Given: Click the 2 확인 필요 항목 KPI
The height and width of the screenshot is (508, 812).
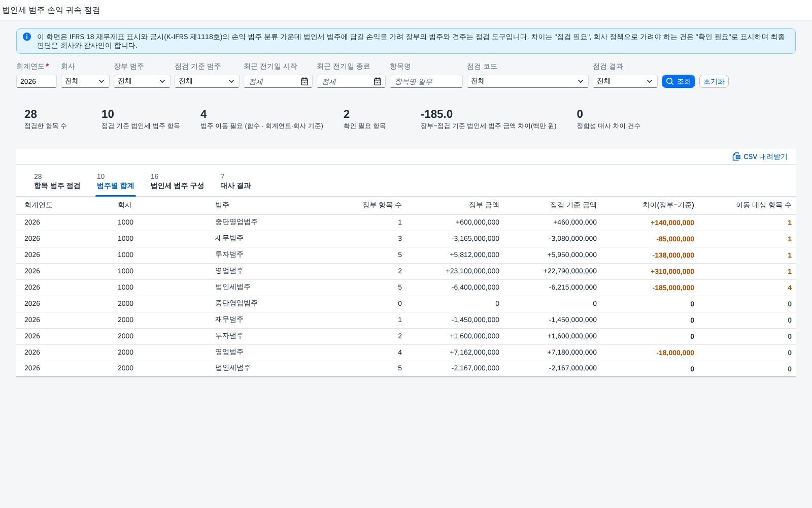Looking at the screenshot, I should tap(364, 119).
